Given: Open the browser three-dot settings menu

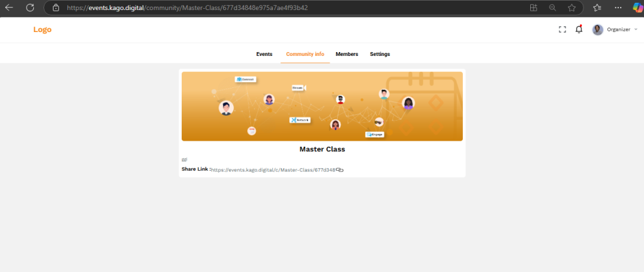Looking at the screenshot, I should (617, 8).
